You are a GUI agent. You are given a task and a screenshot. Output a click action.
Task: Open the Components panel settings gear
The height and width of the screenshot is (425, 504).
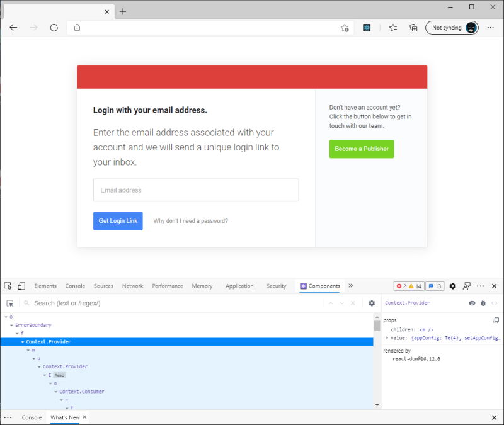coord(371,303)
